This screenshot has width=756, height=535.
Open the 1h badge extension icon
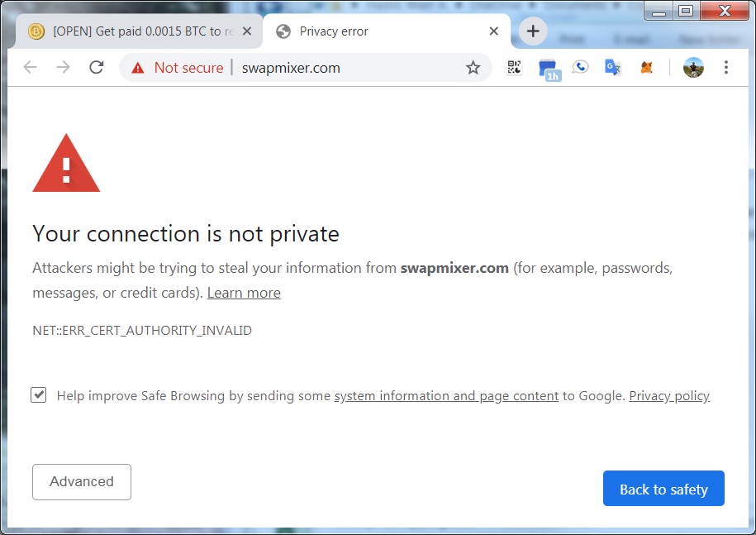click(x=549, y=70)
